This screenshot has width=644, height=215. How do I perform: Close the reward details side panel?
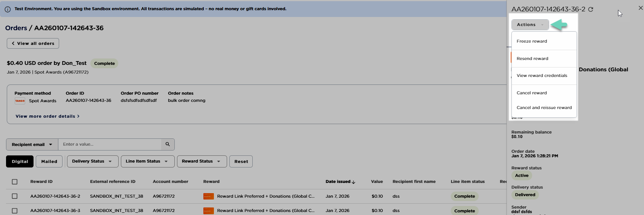tap(640, 8)
